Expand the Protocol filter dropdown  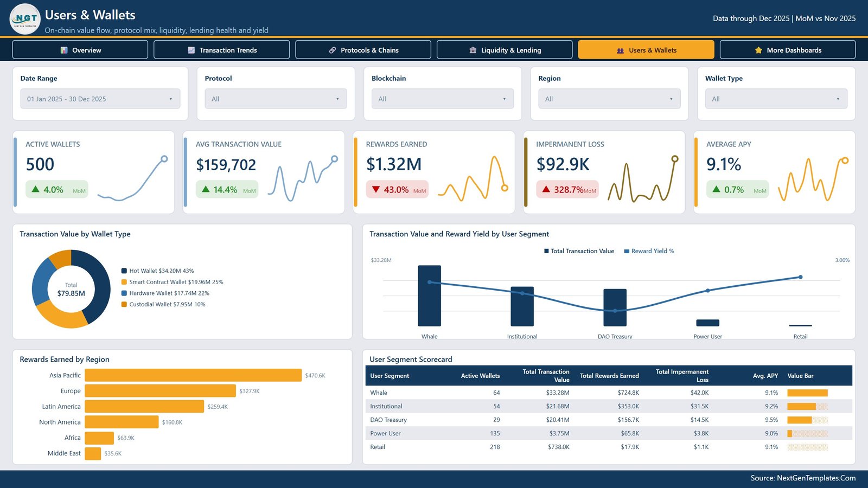[276, 99]
